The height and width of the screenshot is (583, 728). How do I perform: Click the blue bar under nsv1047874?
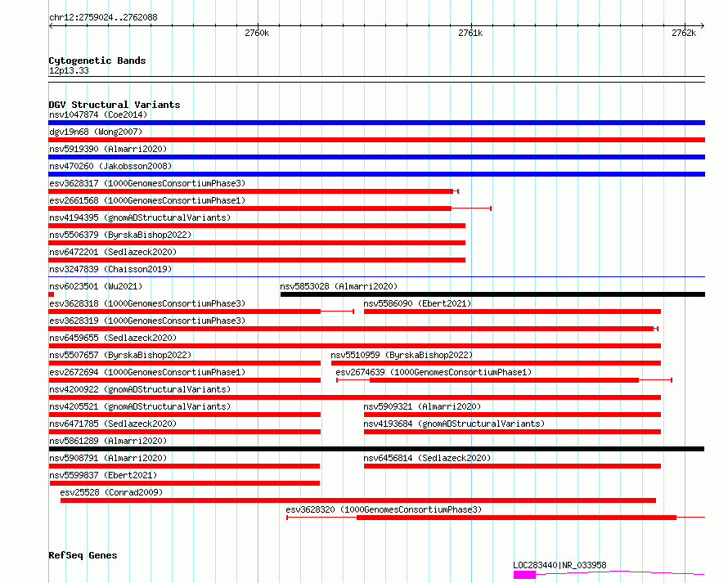tap(376, 123)
